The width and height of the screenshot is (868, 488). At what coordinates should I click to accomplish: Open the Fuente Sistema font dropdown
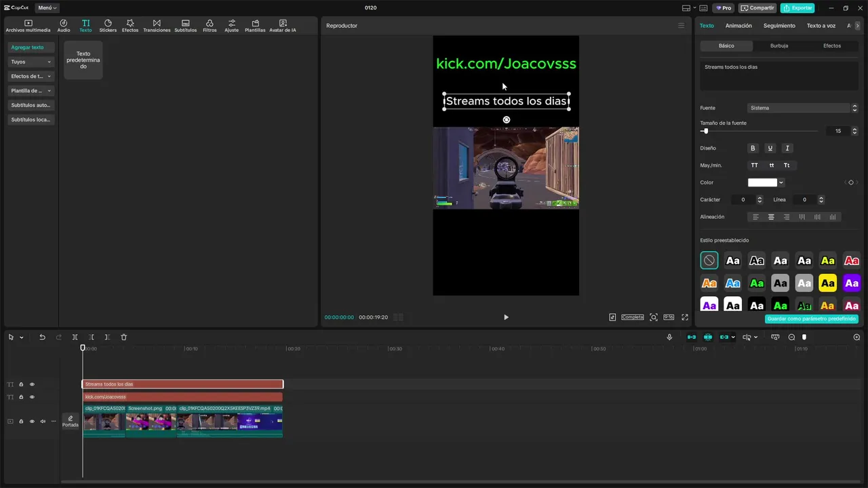pyautogui.click(x=803, y=108)
